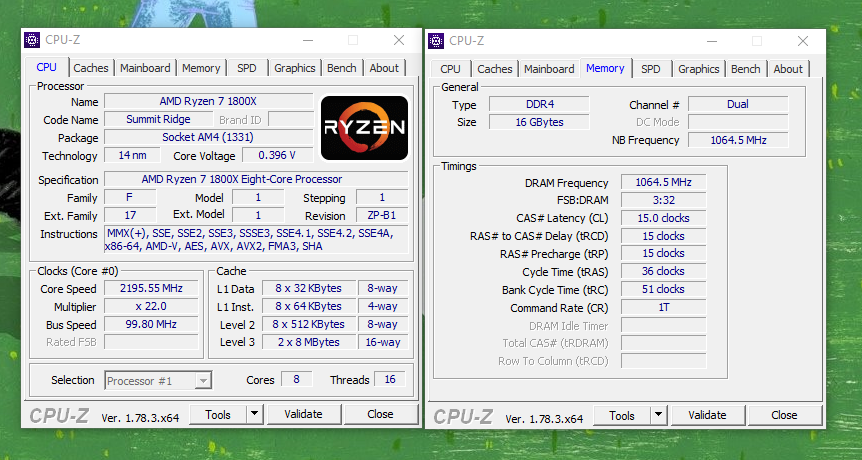Open Tools dropdown arrow in left CPU-Z window

pyautogui.click(x=255, y=414)
